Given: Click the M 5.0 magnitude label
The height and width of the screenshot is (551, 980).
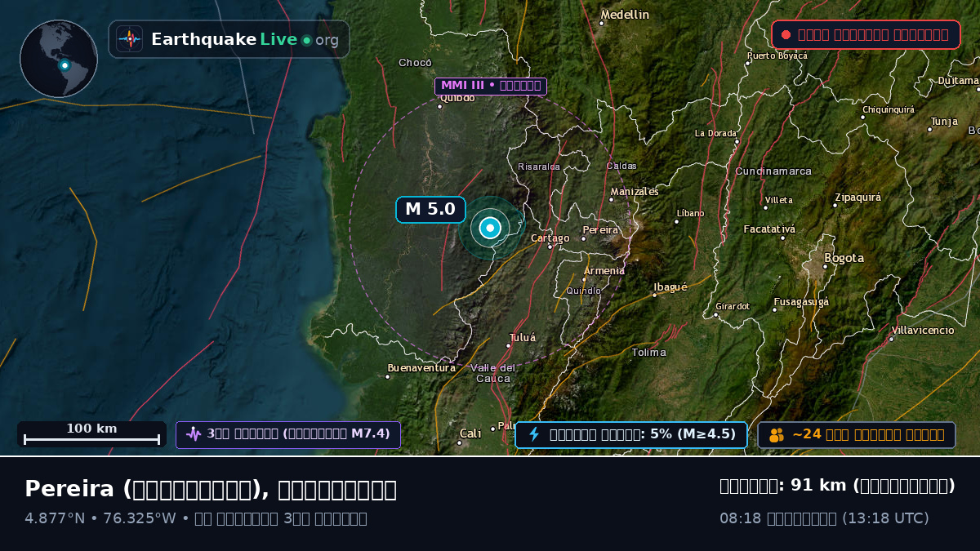Looking at the screenshot, I should point(430,210).
